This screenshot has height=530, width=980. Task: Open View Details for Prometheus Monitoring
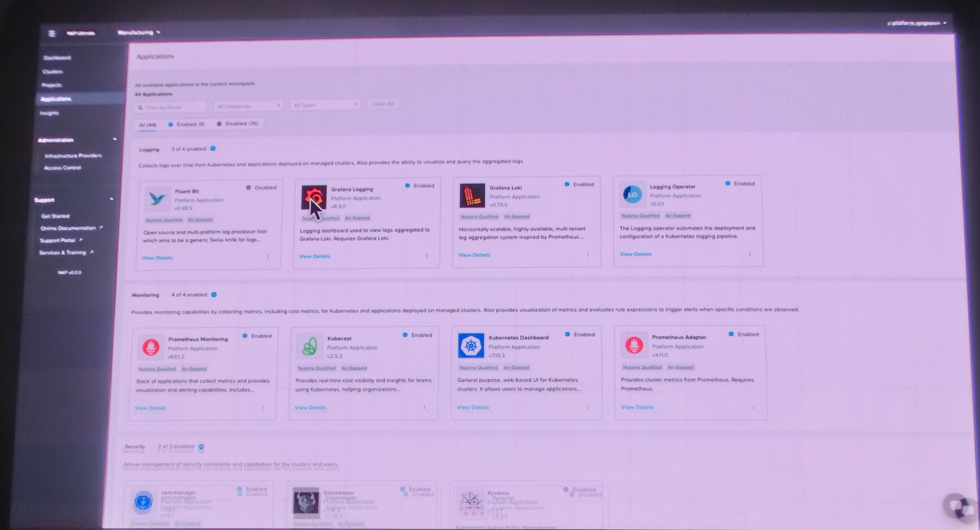(150, 408)
